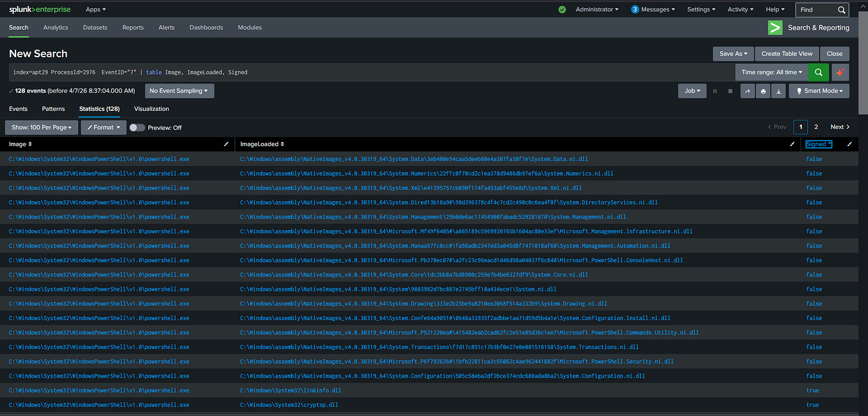The width and height of the screenshot is (868, 416).
Task: Edit the ImageLoaded column with pencil icon
Action: [x=792, y=144]
